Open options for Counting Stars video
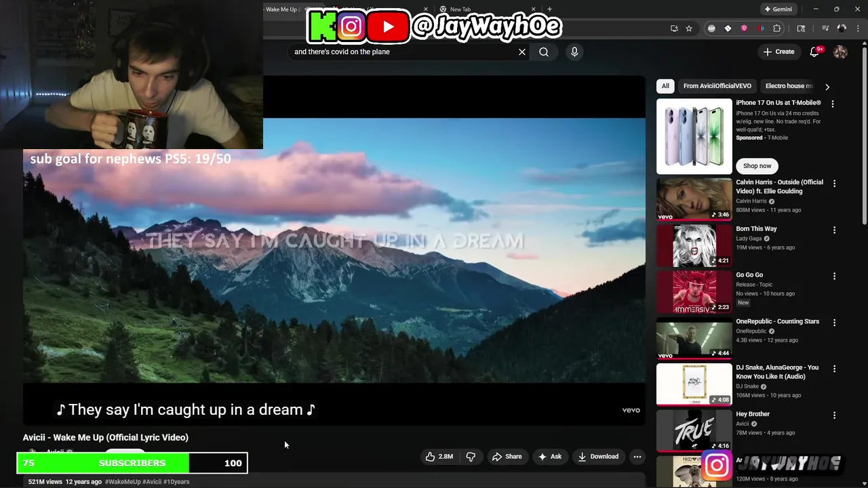The height and width of the screenshot is (488, 868). pos(834,323)
